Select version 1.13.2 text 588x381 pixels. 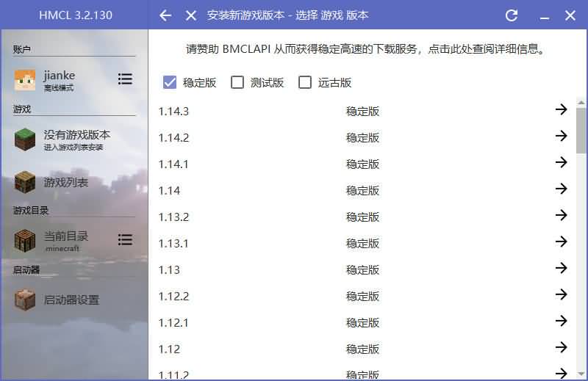click(x=173, y=217)
